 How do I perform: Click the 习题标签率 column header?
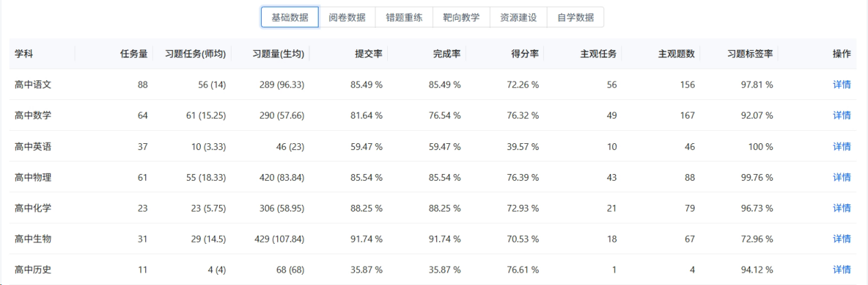(x=750, y=54)
